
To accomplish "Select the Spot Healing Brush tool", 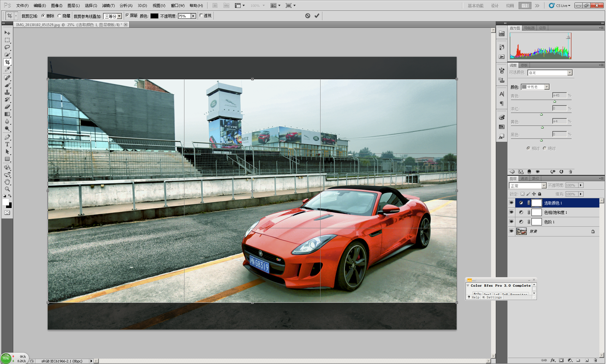I will tap(7, 78).
